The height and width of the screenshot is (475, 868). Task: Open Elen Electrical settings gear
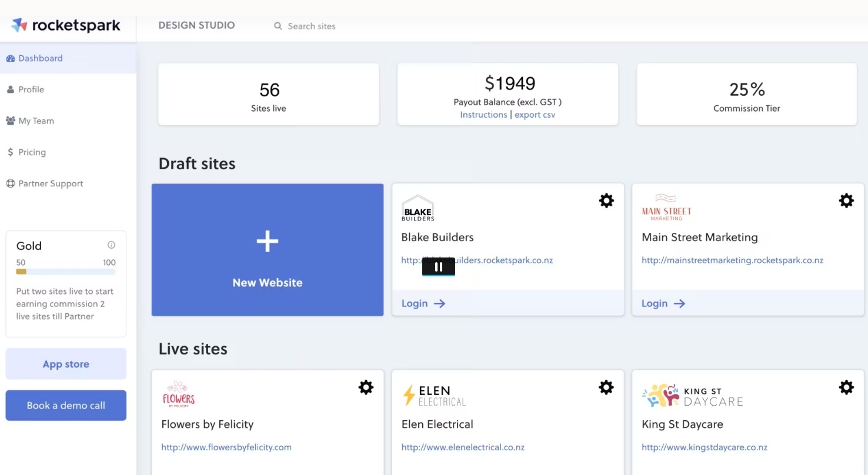[x=606, y=387]
